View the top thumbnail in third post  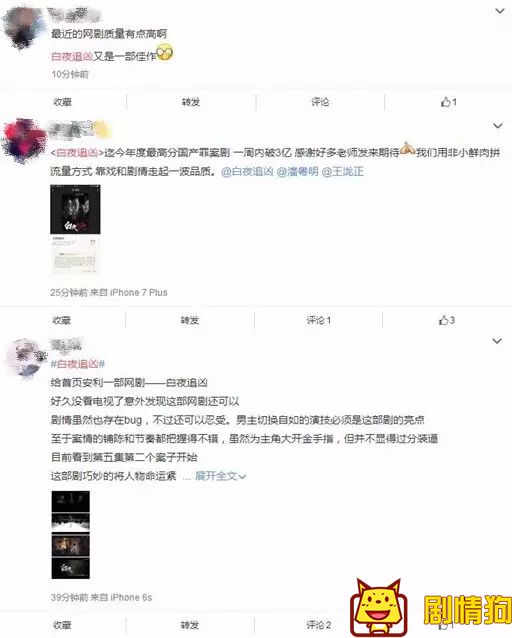pyautogui.click(x=70, y=501)
